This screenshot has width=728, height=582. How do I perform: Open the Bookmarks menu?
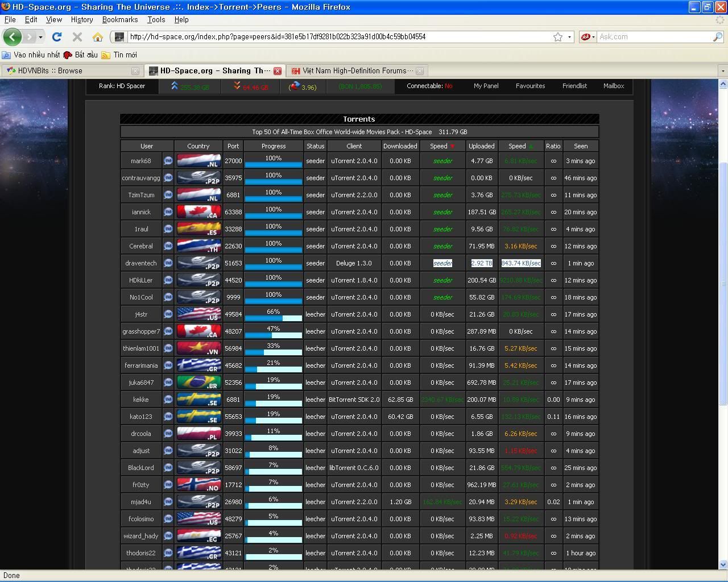(x=120, y=19)
